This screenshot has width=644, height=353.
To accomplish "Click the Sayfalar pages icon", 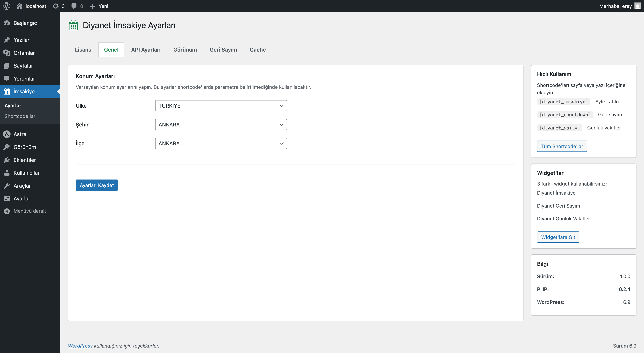I will pyautogui.click(x=7, y=66).
